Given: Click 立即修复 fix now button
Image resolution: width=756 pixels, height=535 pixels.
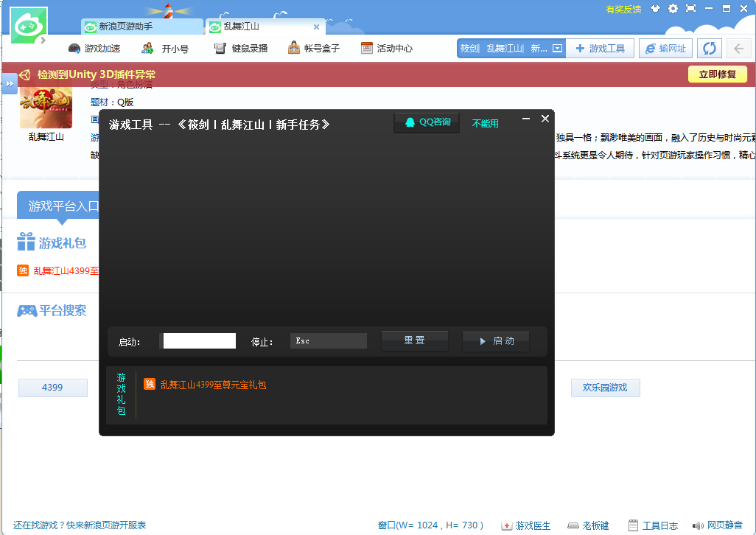Looking at the screenshot, I should pyautogui.click(x=718, y=74).
